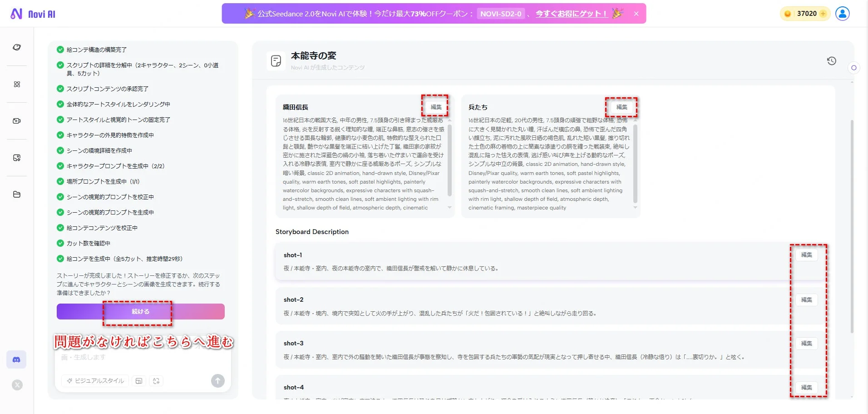Open the image generation tool in the sidebar

click(17, 157)
